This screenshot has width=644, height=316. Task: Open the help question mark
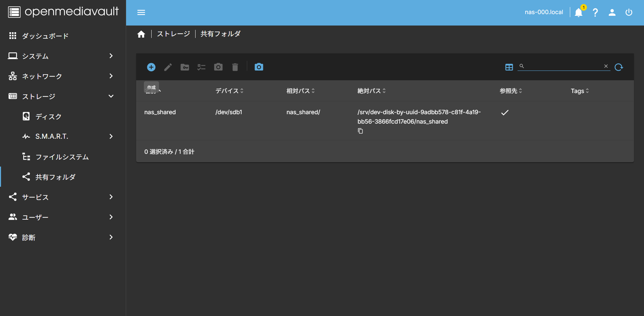tap(595, 12)
